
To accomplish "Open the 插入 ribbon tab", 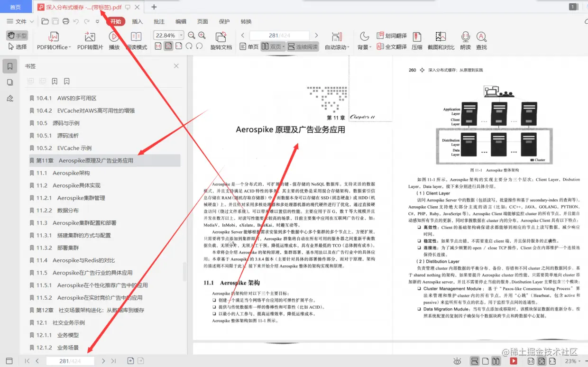I will pyautogui.click(x=137, y=21).
